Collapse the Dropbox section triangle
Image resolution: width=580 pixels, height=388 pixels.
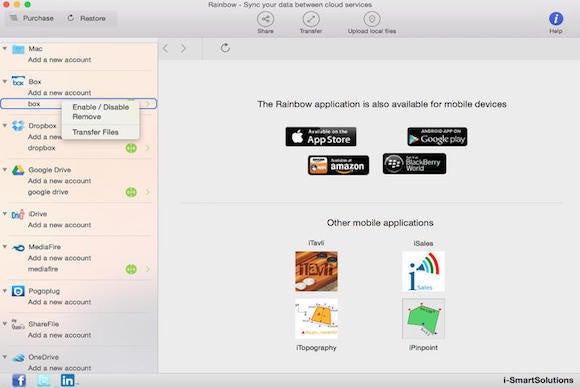pos(5,125)
